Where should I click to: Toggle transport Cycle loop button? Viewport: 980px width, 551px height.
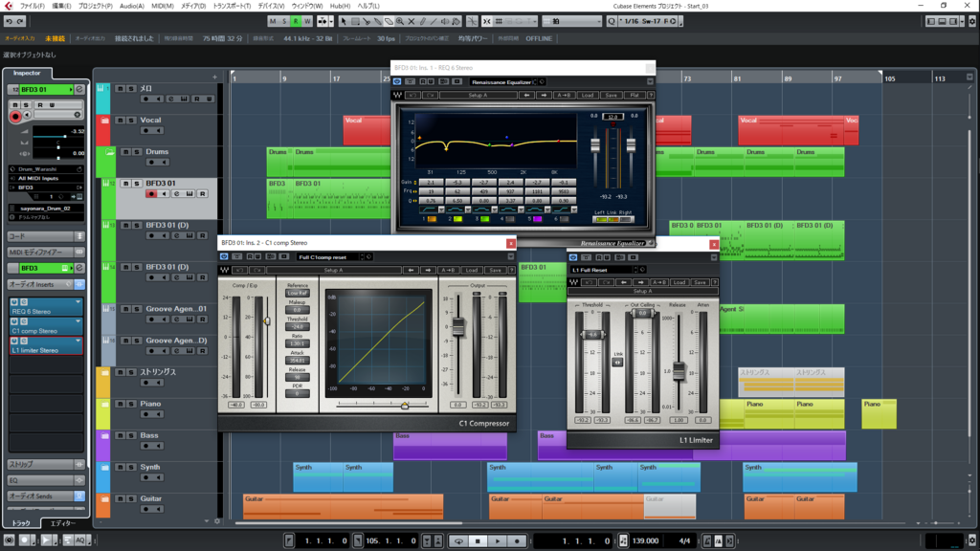click(x=458, y=541)
